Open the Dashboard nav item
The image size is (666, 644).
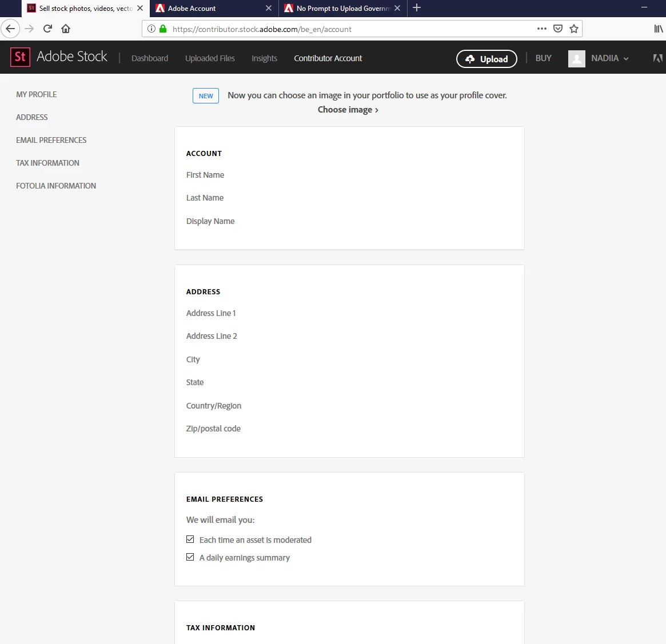coord(150,58)
